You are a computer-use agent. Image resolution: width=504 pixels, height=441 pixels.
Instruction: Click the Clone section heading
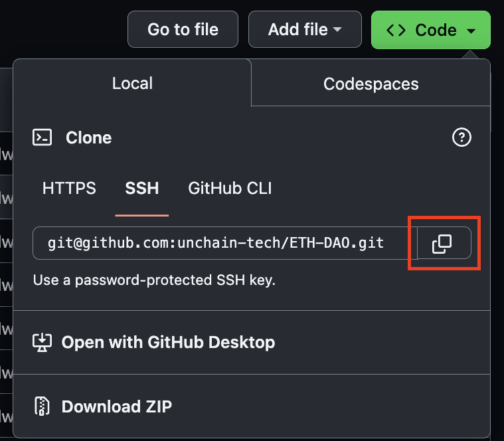click(89, 137)
